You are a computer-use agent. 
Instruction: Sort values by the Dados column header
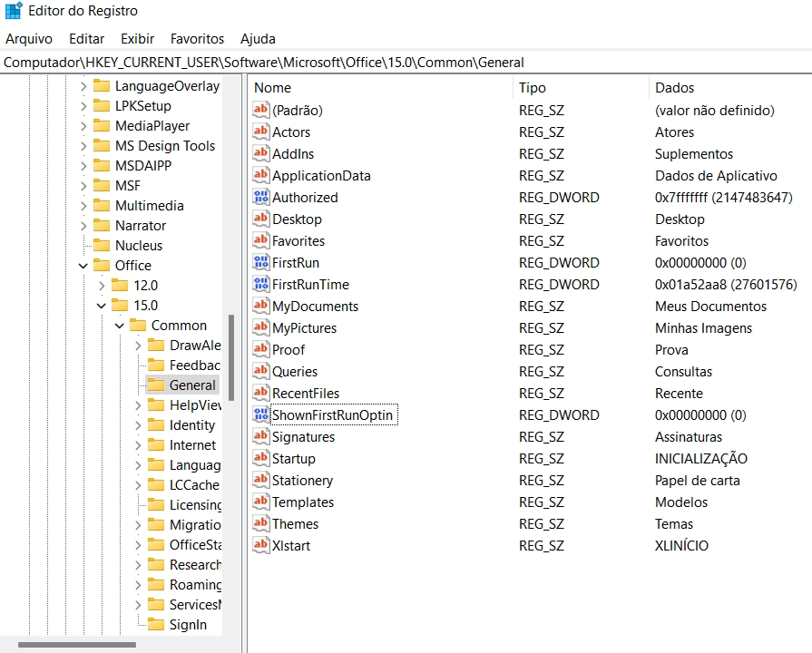[x=730, y=87]
